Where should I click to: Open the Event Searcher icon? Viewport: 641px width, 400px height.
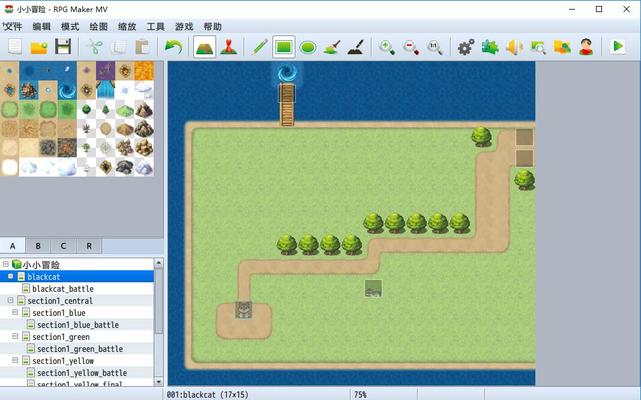[538, 47]
